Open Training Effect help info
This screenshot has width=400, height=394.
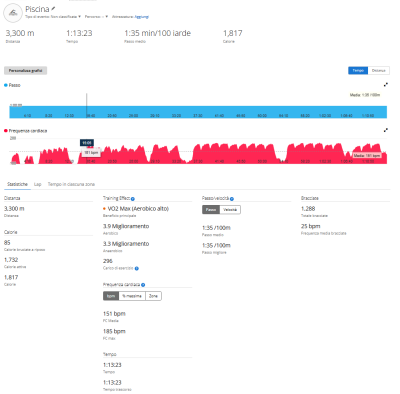point(133,199)
